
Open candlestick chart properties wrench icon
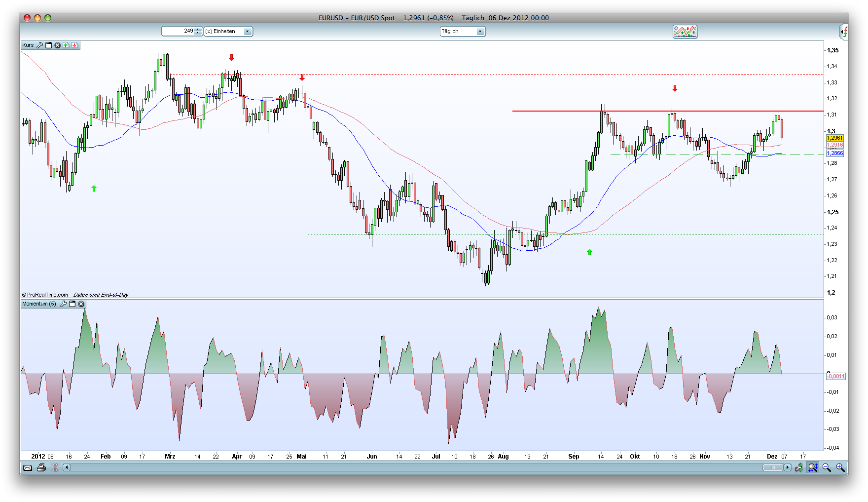click(798, 467)
